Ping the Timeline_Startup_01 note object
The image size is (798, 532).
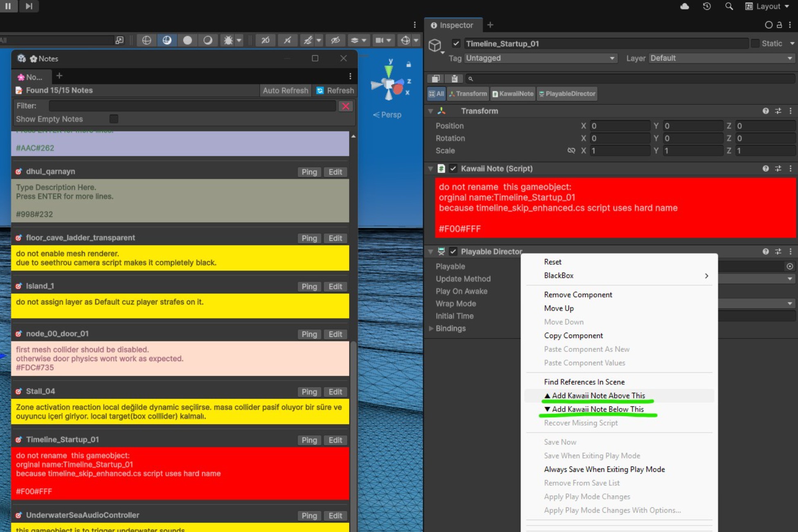pos(309,440)
